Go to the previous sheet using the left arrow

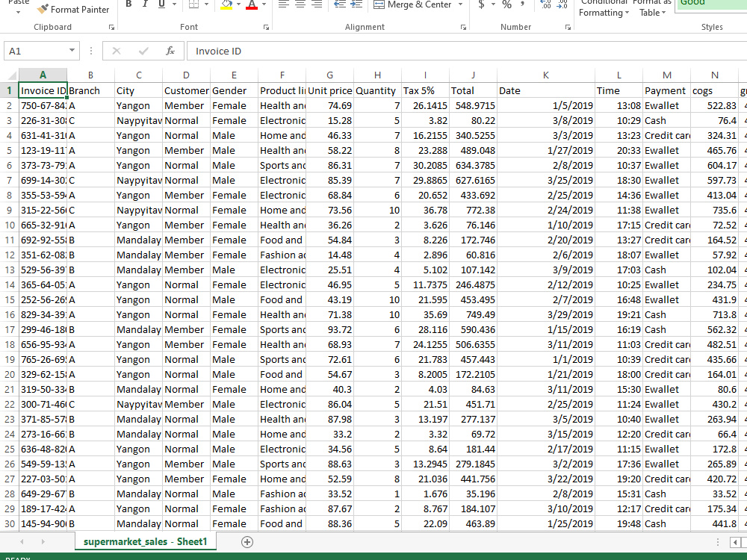22,542
